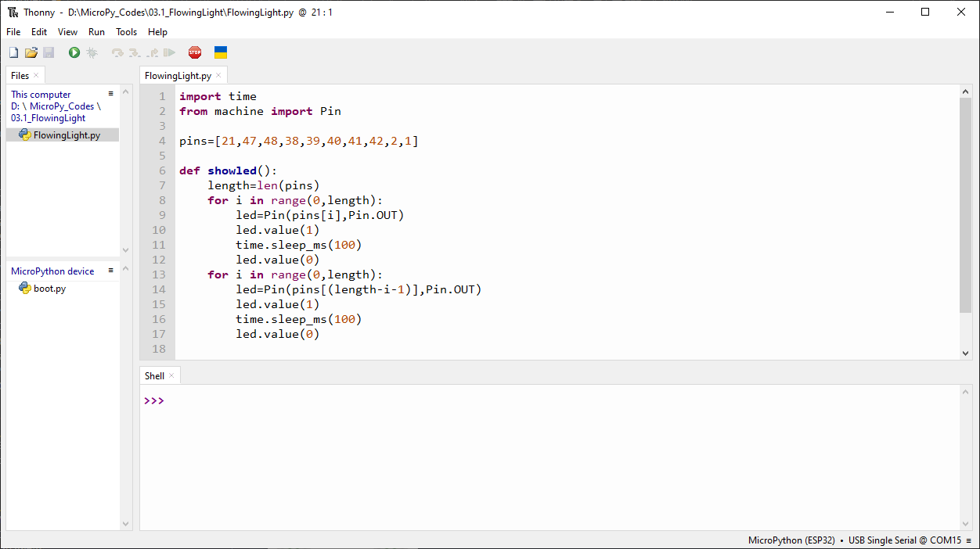Viewport: 980px width, 549px height.
Task: Close the FlowingLight.py editor tab
Action: click(219, 76)
